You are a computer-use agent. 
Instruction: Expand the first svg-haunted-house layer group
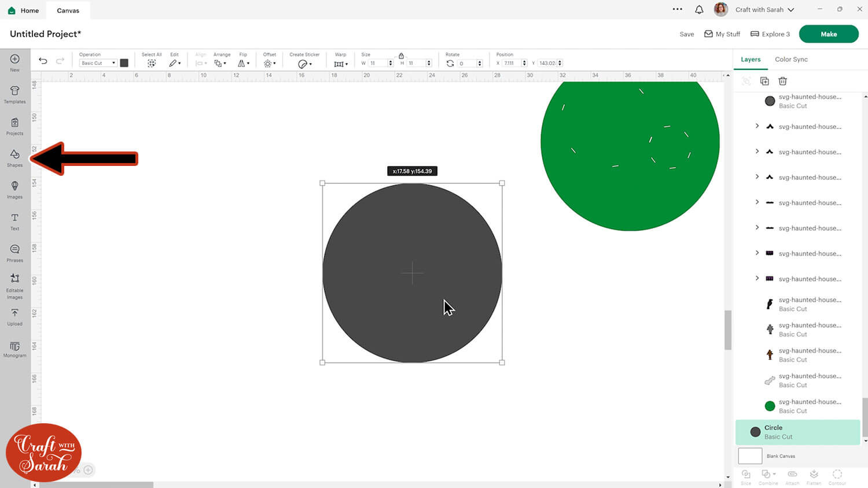(x=757, y=126)
